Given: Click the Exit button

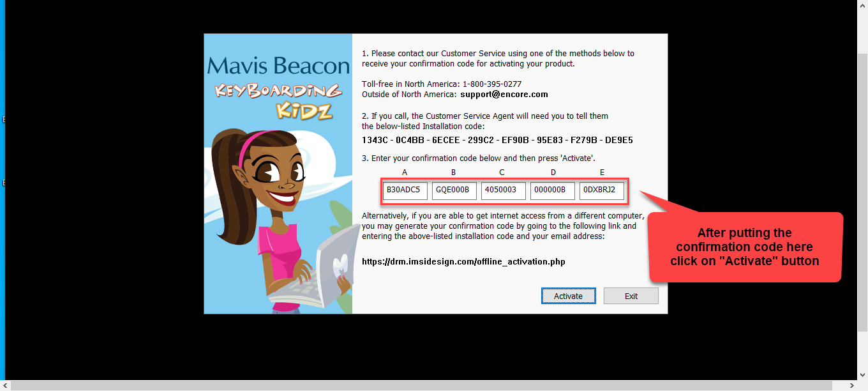Looking at the screenshot, I should pyautogui.click(x=631, y=296).
